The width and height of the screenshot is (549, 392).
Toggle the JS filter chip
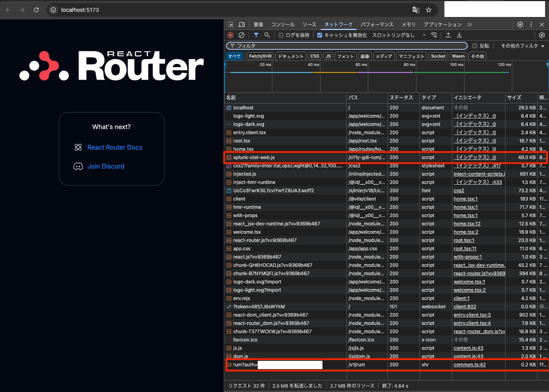pos(328,56)
